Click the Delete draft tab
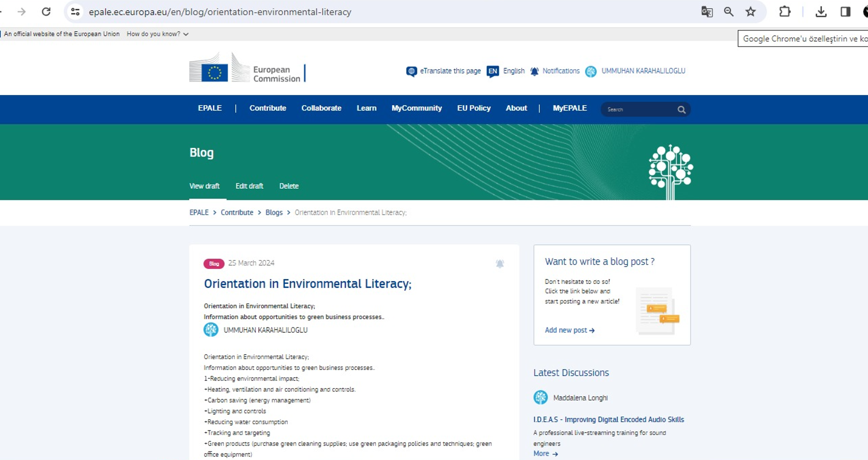The width and height of the screenshot is (868, 460). [x=288, y=186]
